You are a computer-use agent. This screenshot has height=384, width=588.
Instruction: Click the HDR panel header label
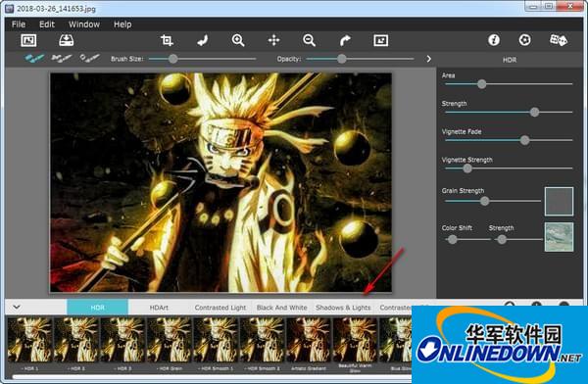(x=510, y=60)
